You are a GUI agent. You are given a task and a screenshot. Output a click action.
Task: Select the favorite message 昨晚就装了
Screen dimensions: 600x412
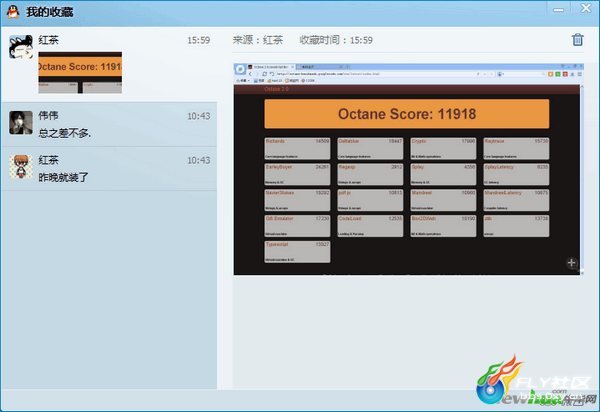point(63,177)
